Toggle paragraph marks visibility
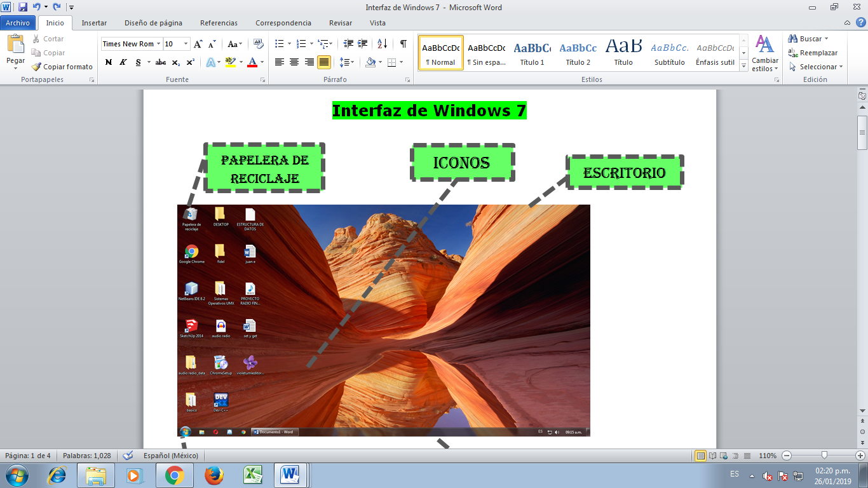This screenshot has height=488, width=868. coord(403,44)
